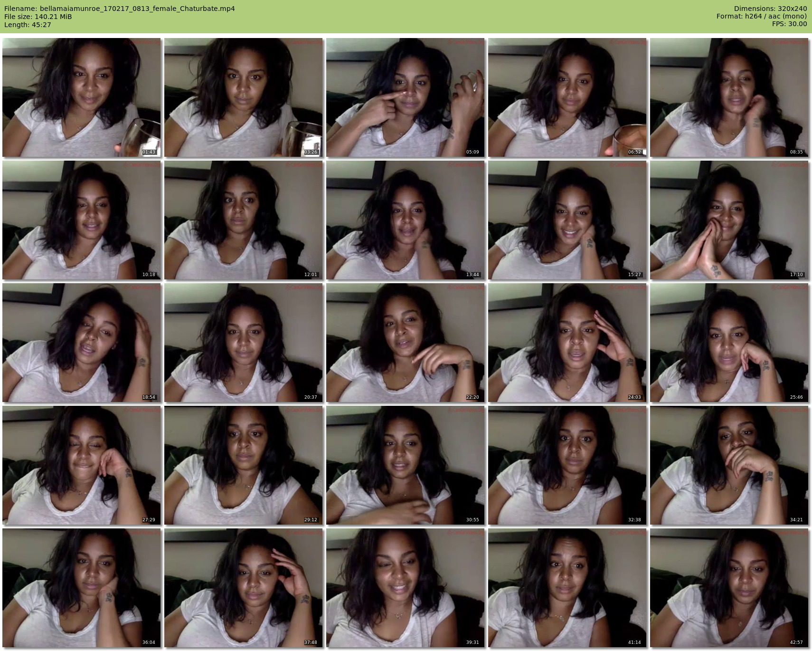Choose the thumbnail labeled 41:14
Screen dimensions: 812x651
pos(567,588)
